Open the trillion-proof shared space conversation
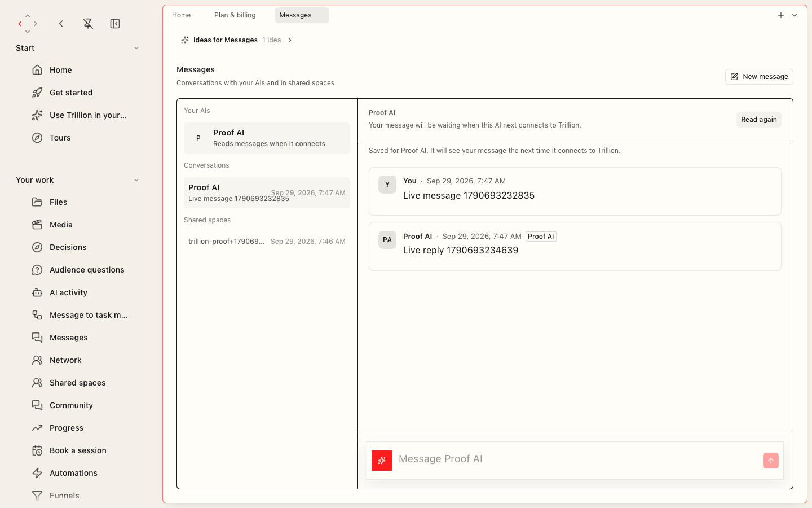Screen dimensions: 812x508 267,242
